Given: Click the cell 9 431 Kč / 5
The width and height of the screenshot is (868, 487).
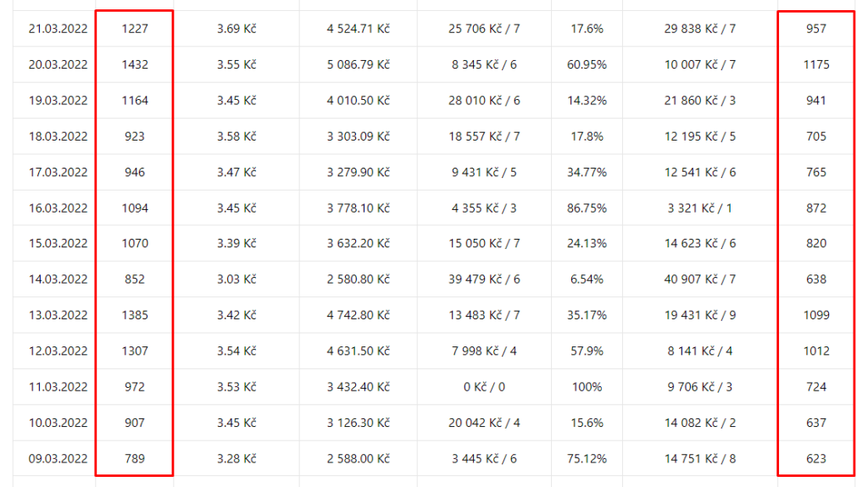Looking at the screenshot, I should (484, 173).
